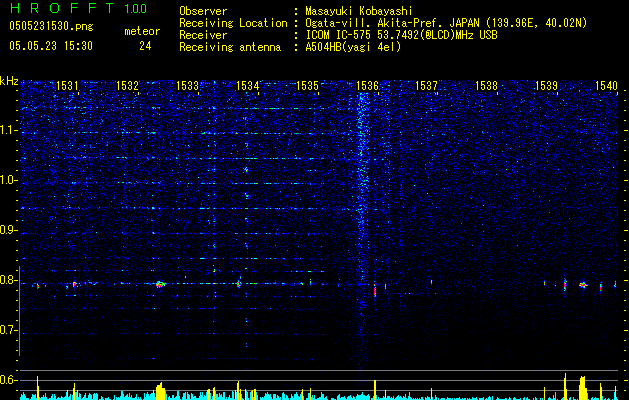Screen dimensions: 629x400
Task: Click the 0.6 frequency axis label
Action: [x=9, y=380]
